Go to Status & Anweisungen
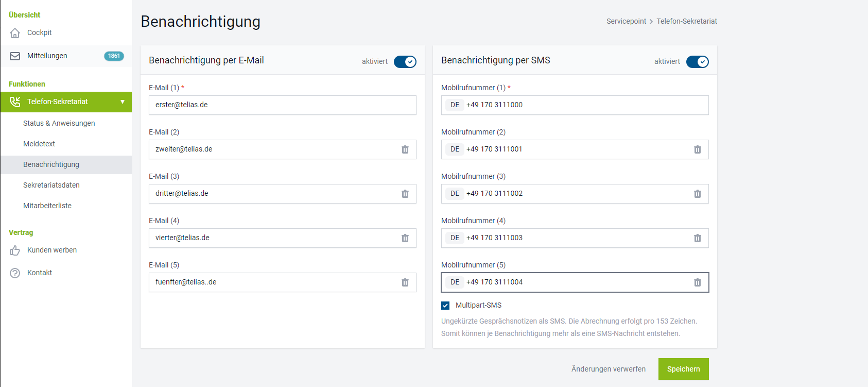Viewport: 868px width, 387px height. point(59,123)
